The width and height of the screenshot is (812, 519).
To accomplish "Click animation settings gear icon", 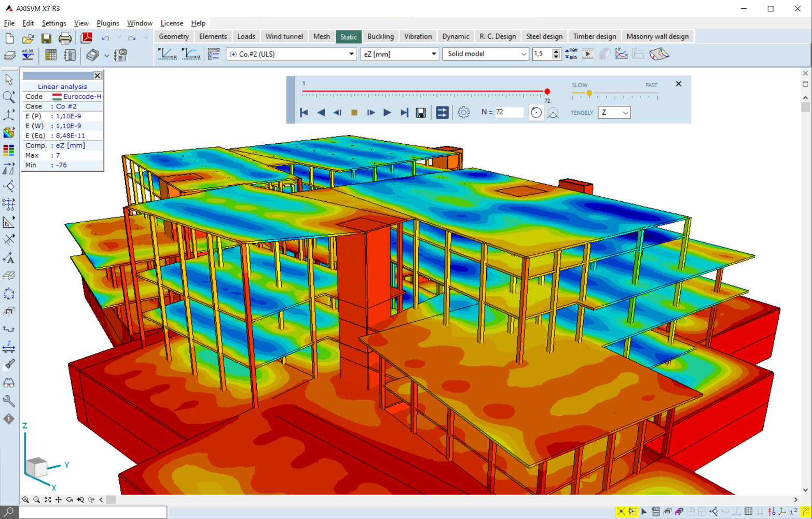I will (x=463, y=112).
